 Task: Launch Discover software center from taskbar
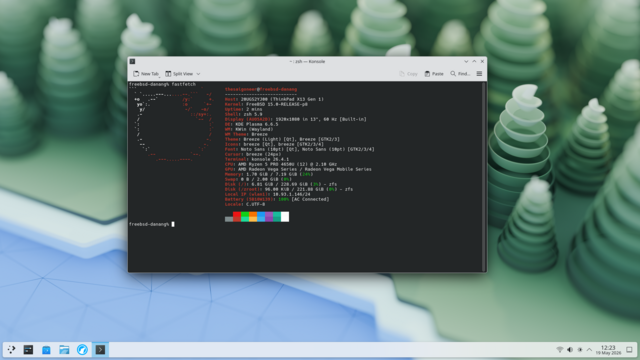click(x=46, y=350)
